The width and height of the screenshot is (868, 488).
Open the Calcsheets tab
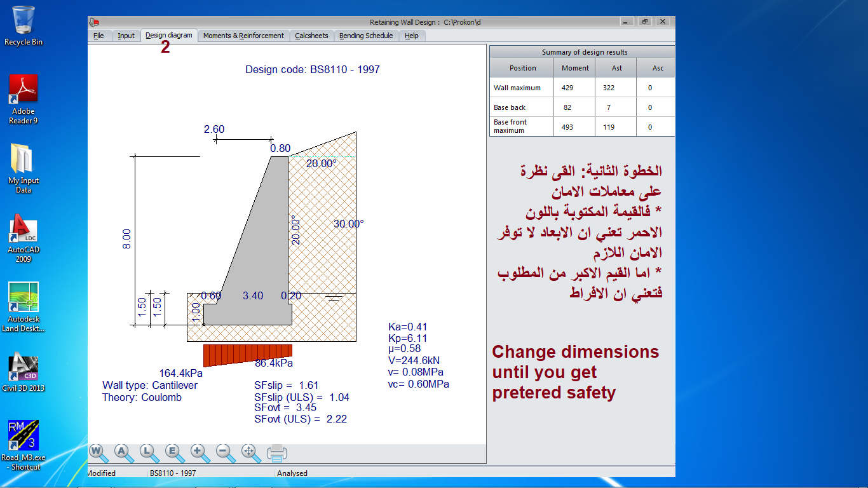(x=311, y=36)
